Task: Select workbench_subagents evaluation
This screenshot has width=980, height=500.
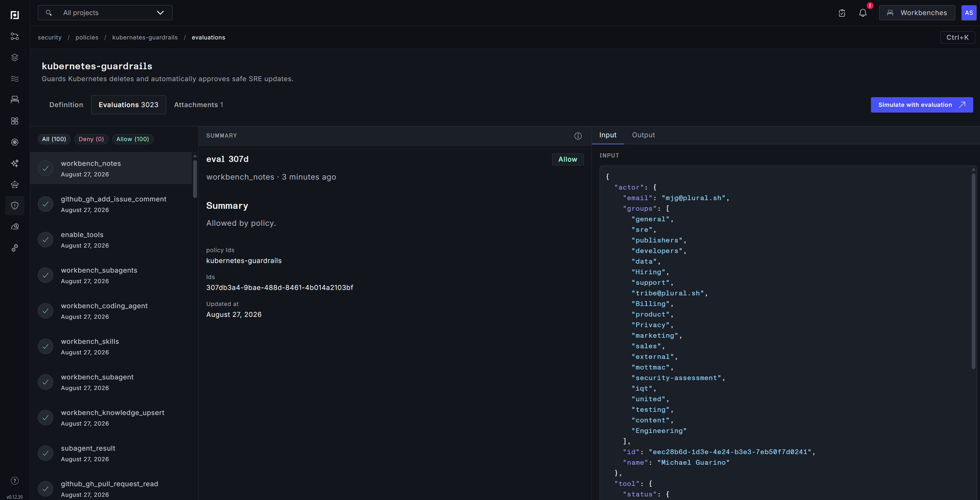Action: click(111, 275)
